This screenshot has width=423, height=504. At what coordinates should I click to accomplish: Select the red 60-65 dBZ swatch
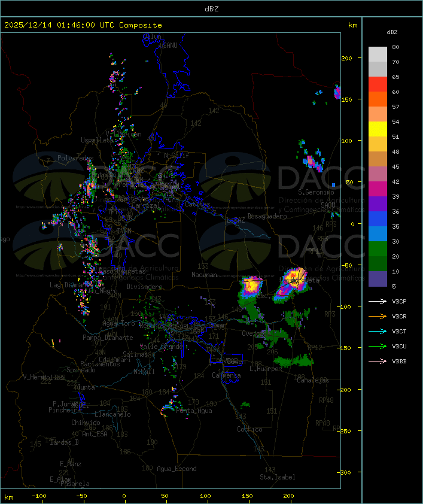pos(378,84)
